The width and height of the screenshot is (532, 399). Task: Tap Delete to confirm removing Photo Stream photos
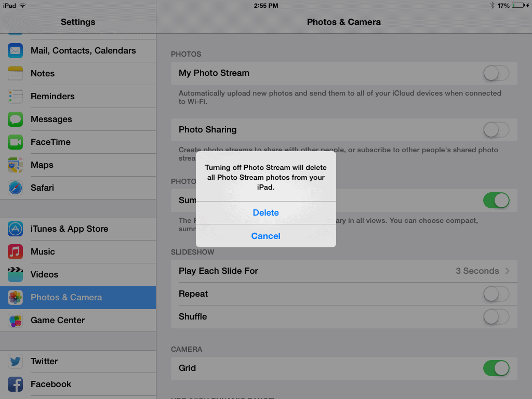coord(265,212)
